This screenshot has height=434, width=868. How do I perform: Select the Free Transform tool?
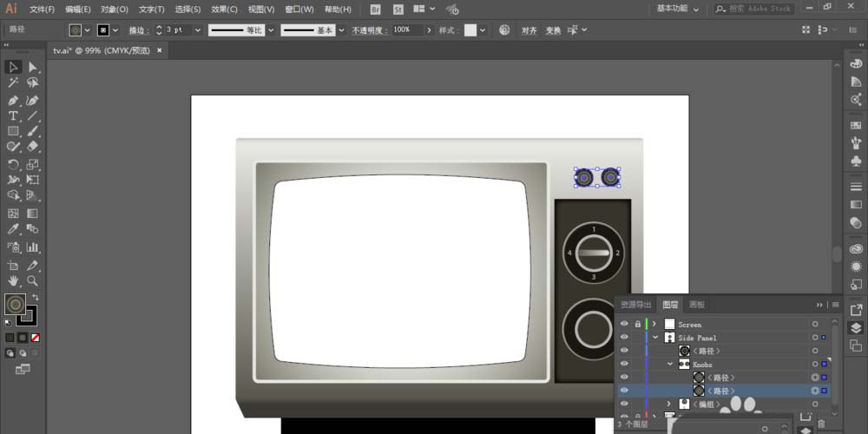tap(33, 180)
